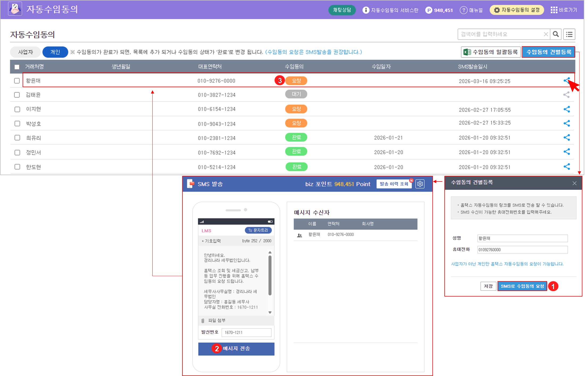Open the list view menu icon
Image resolution: width=588 pixels, height=376 pixels.
569,34
